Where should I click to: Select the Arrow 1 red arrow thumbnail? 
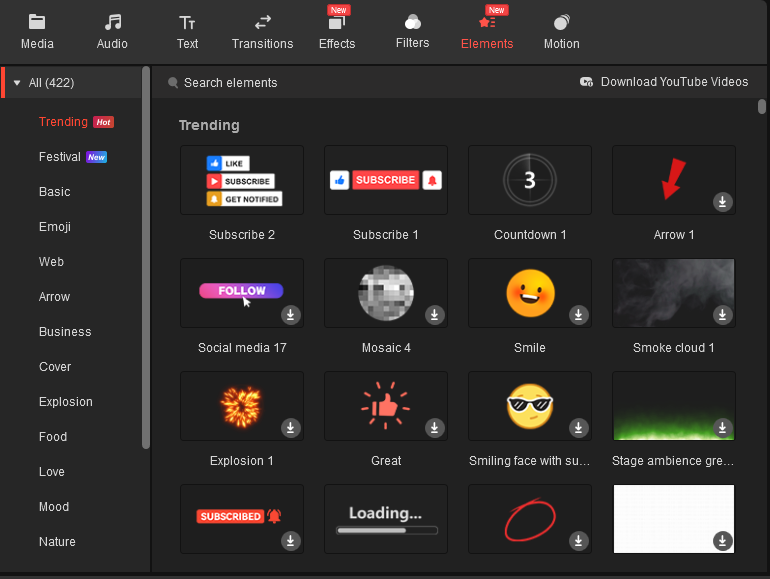[674, 180]
